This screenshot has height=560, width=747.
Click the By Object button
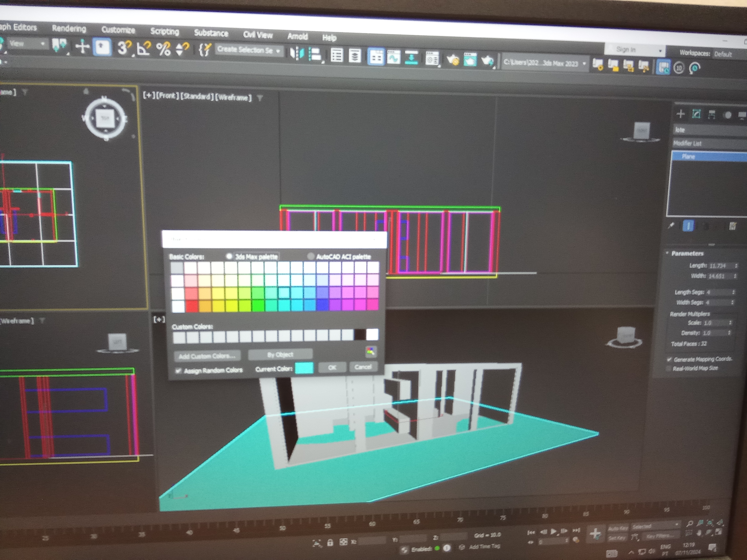(x=280, y=354)
